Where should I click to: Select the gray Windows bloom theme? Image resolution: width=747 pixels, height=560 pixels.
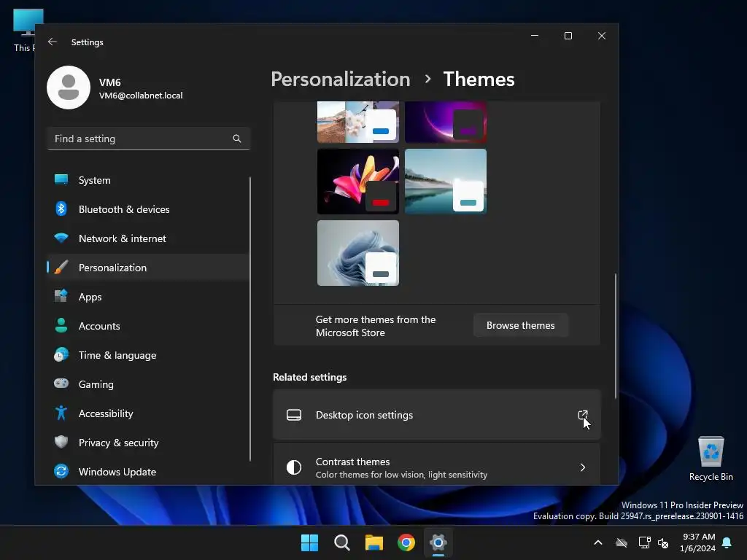[x=357, y=253]
